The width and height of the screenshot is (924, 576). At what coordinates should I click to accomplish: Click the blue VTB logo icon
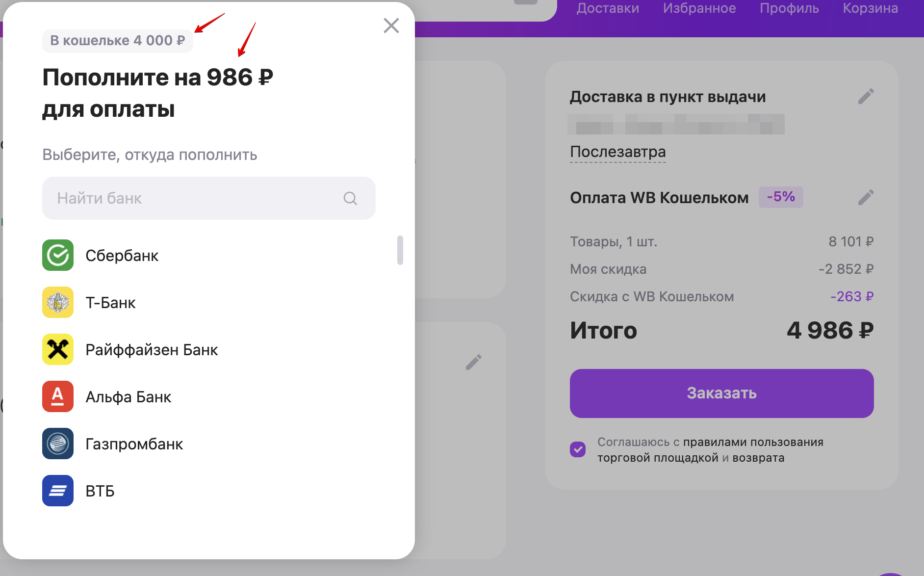click(x=58, y=491)
